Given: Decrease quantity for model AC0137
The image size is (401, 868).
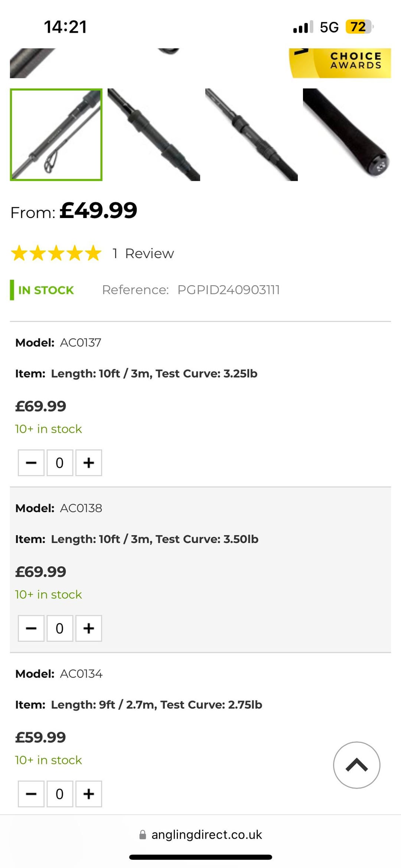Looking at the screenshot, I should (31, 463).
